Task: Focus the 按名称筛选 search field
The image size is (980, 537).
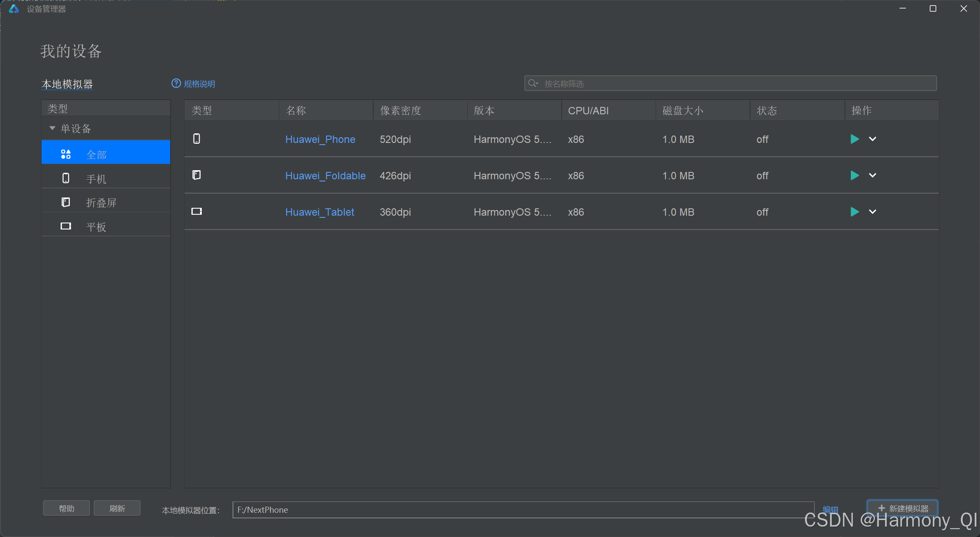Action: click(730, 83)
